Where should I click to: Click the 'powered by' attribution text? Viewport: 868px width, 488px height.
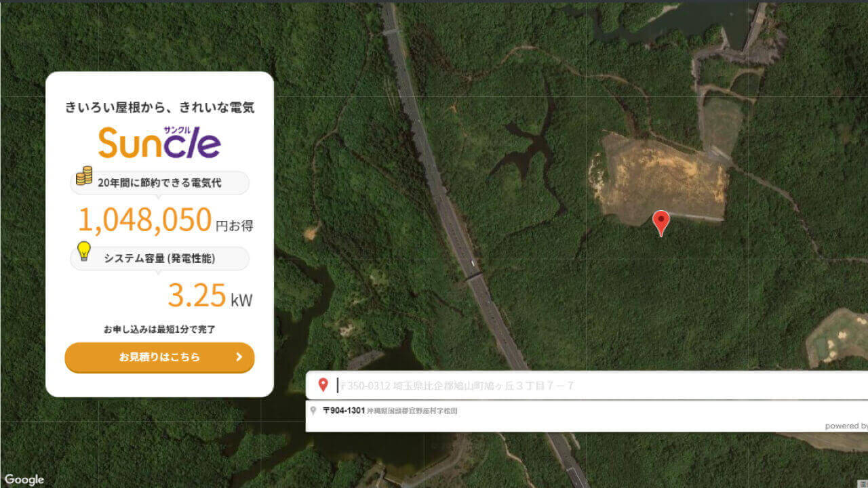pyautogui.click(x=846, y=426)
